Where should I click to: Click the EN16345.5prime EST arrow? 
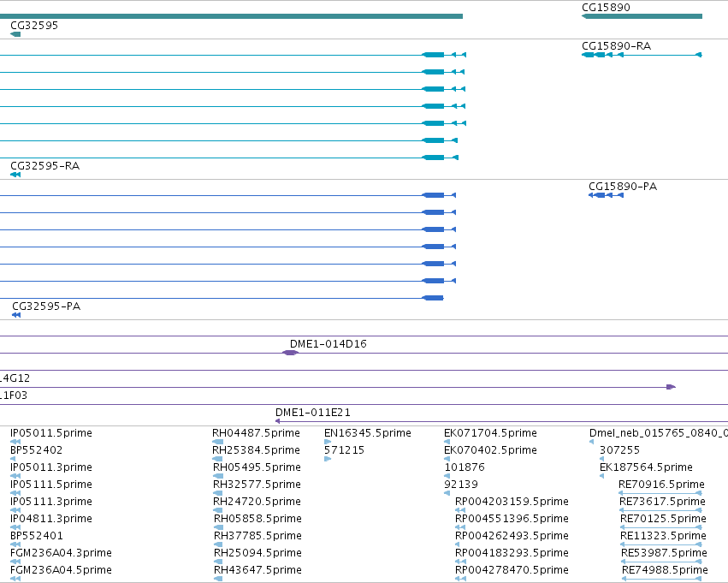coord(328,442)
